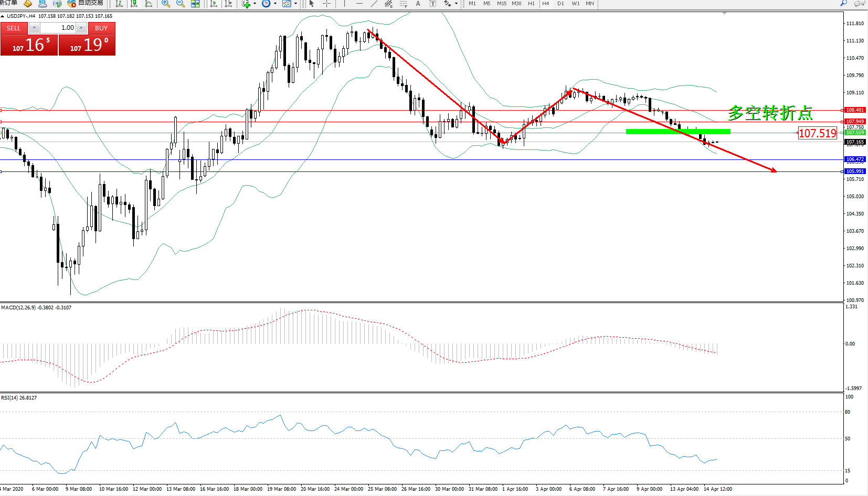The width and height of the screenshot is (868, 496).
Task: Click the zoom in magnifier icon
Action: pos(165,4)
